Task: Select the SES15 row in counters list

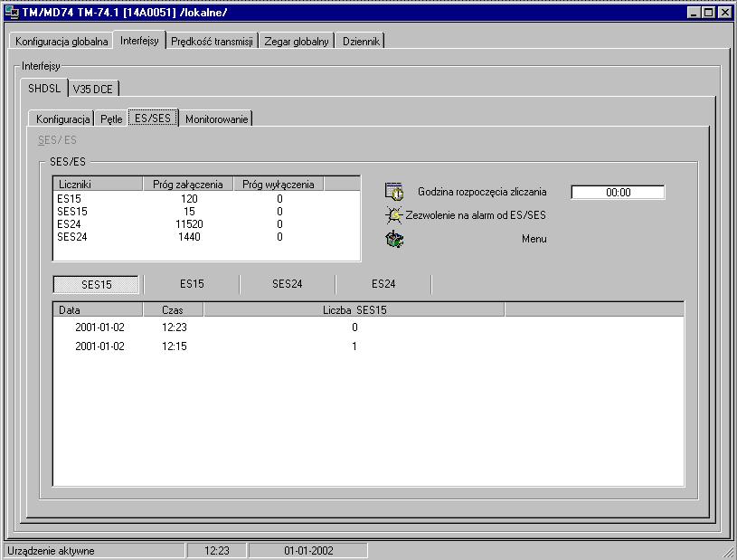Action: click(207, 212)
